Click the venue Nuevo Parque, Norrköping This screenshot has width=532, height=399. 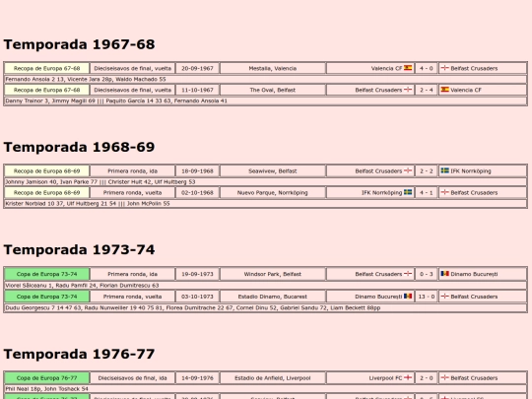[273, 193]
